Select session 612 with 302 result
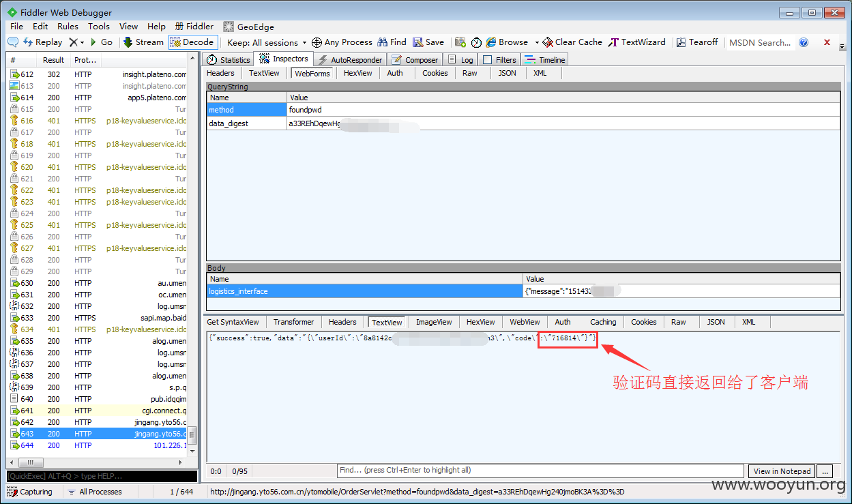This screenshot has height=504, width=852. [98, 74]
